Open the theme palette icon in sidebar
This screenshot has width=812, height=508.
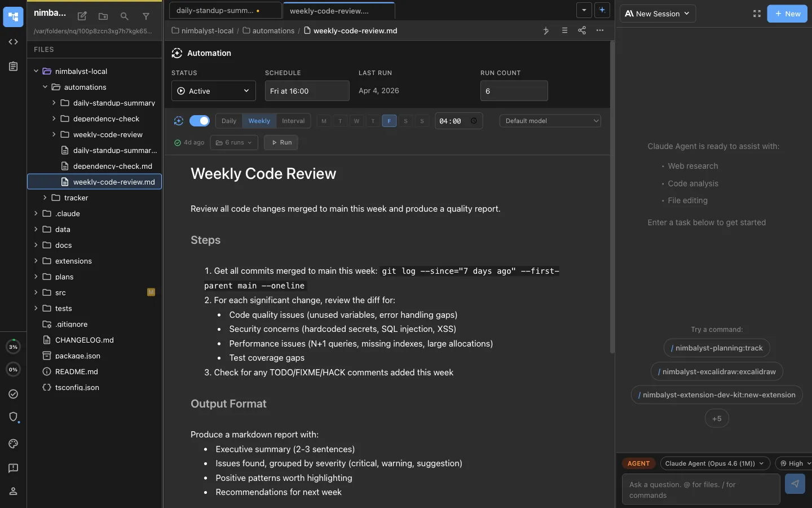click(12, 444)
